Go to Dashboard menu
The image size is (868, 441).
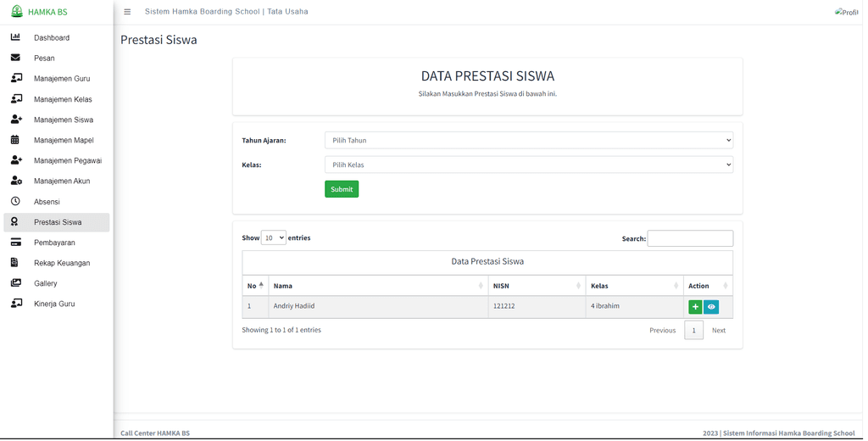point(57,37)
